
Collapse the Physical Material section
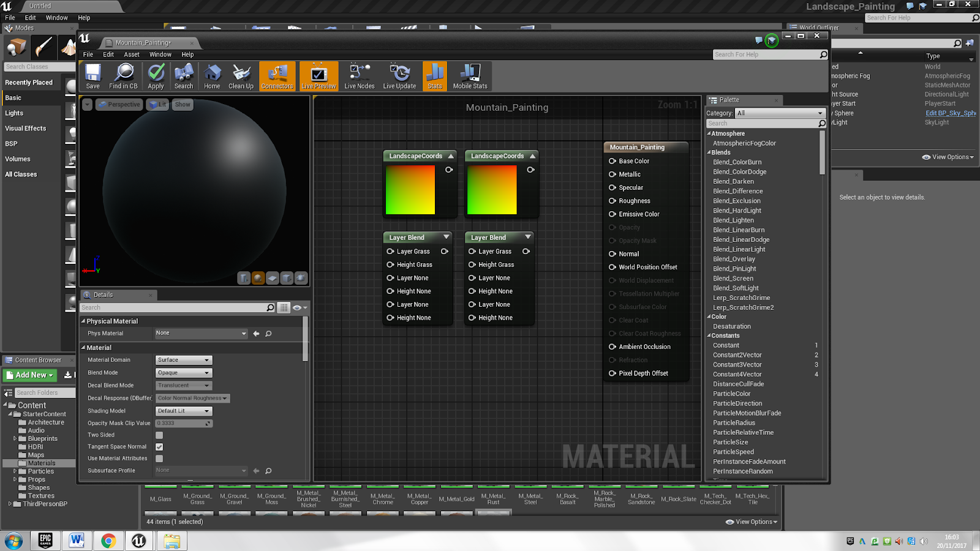[83, 321]
